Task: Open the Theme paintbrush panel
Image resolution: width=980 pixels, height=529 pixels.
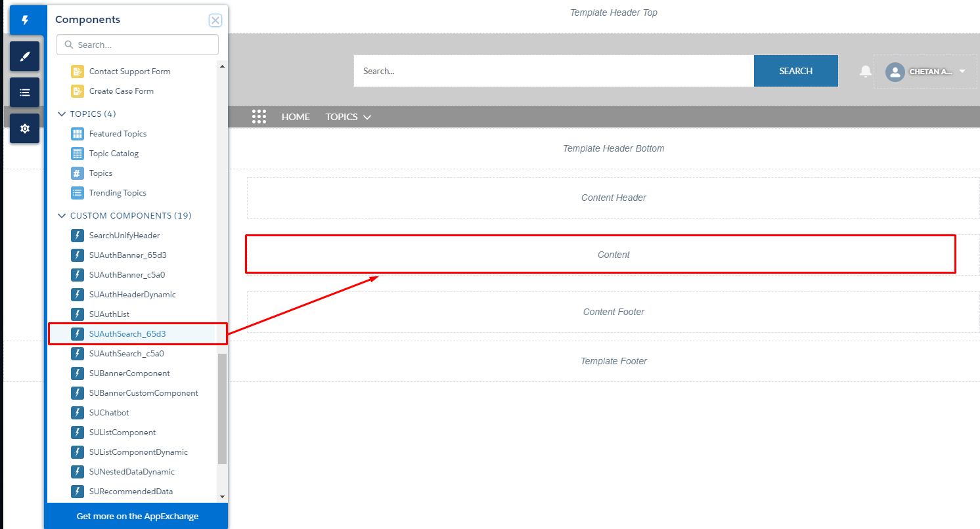Action: coord(25,56)
